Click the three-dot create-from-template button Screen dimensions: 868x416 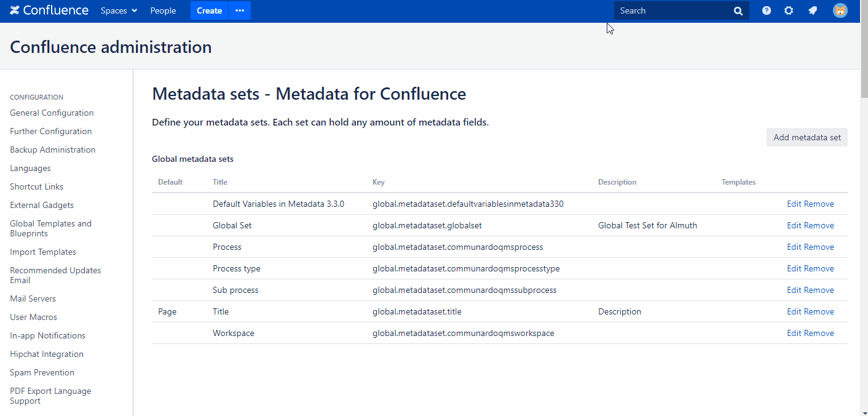[x=240, y=10]
